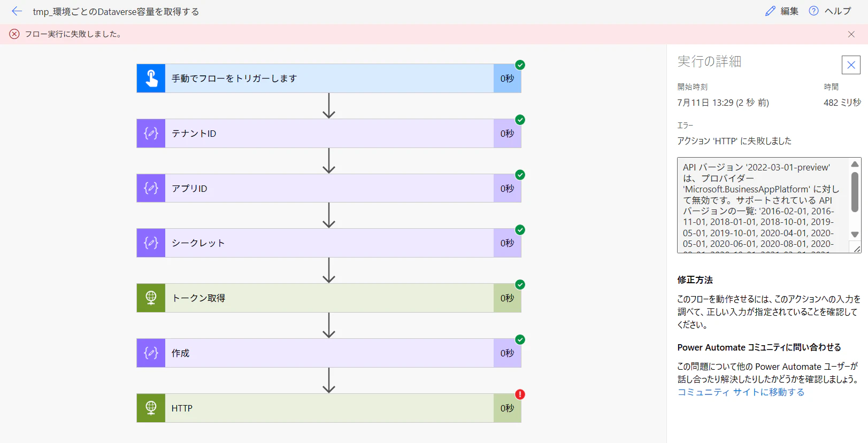This screenshot has height=443, width=868.
Task: Click the green checkmark on 作成 step
Action: [x=520, y=339]
